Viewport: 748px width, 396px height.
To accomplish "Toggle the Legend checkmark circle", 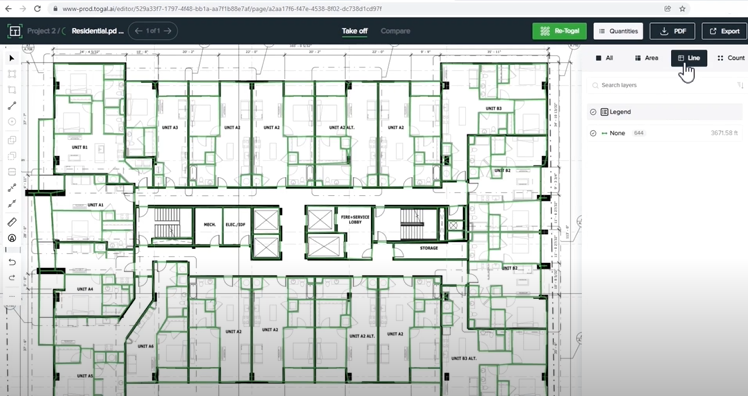I will (593, 112).
